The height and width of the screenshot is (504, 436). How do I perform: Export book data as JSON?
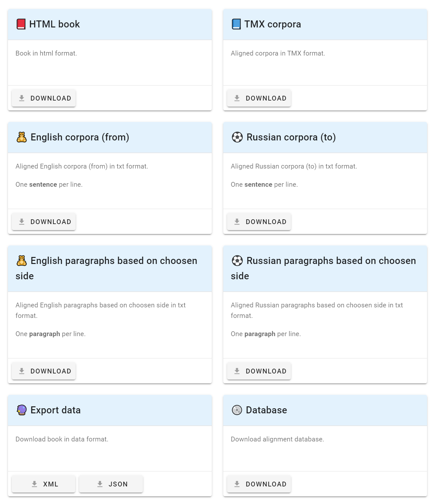(111, 484)
